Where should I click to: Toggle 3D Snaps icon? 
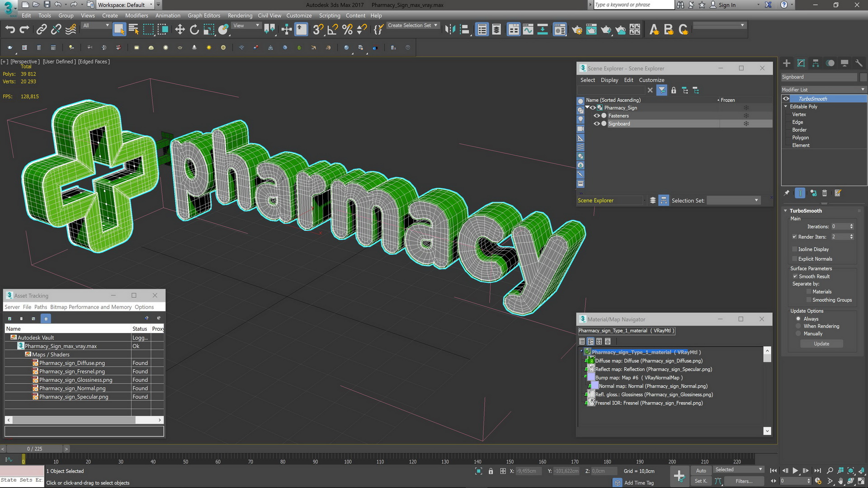pos(318,30)
